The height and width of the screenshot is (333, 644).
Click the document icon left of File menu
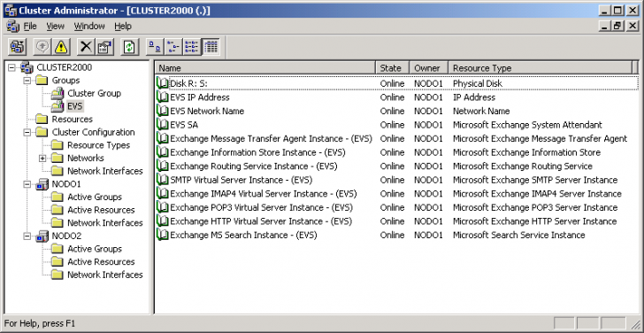coord(13,27)
